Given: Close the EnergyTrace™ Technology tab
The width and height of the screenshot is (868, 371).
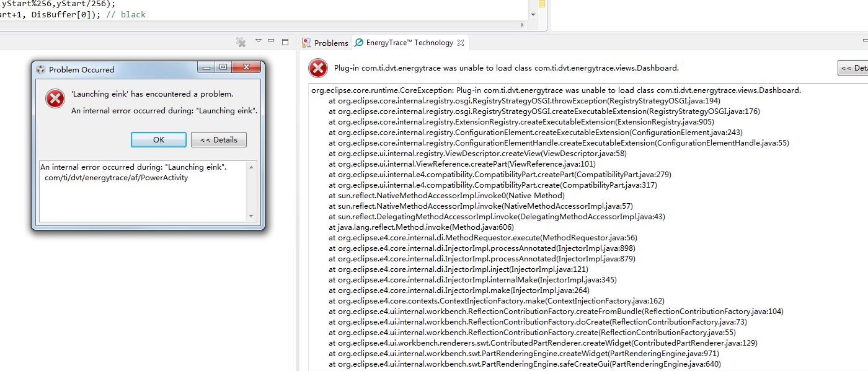Looking at the screenshot, I should [x=461, y=43].
